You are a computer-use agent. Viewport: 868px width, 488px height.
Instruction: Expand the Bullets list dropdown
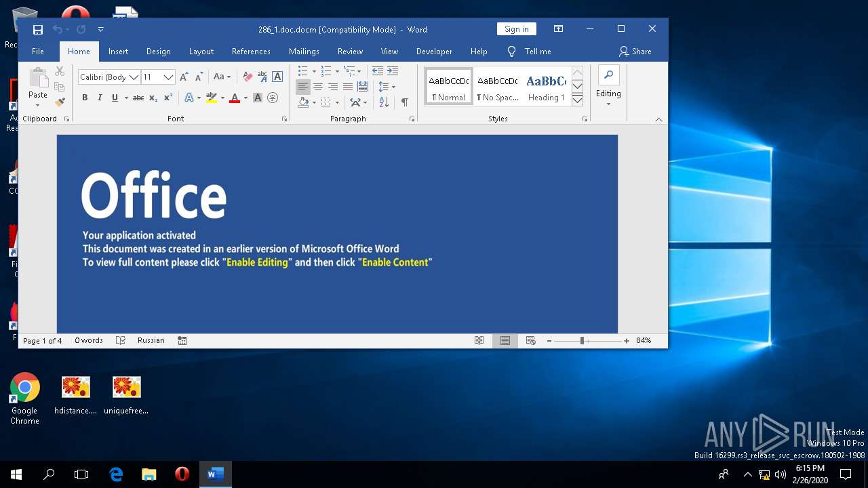(314, 71)
